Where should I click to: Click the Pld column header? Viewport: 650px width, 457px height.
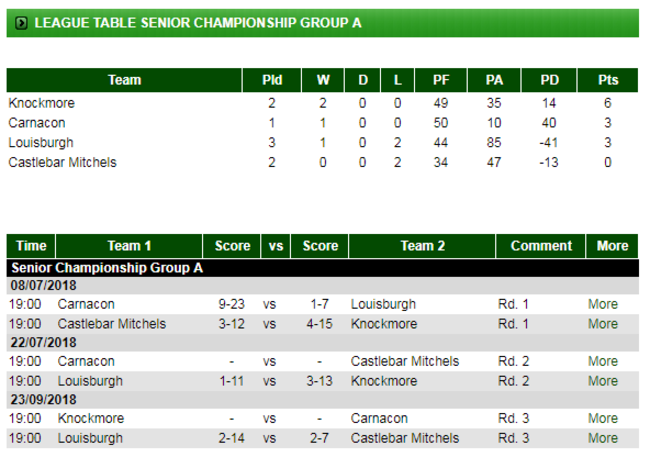click(272, 80)
